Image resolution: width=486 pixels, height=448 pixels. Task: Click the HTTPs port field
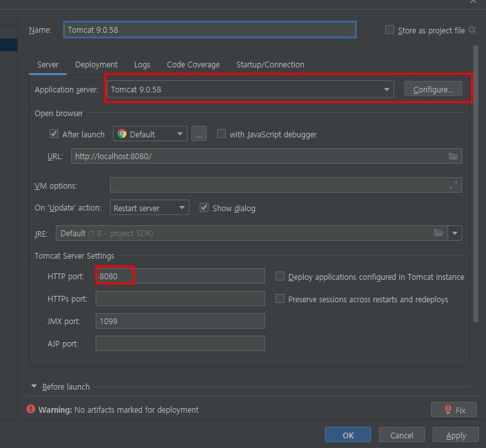click(x=180, y=298)
